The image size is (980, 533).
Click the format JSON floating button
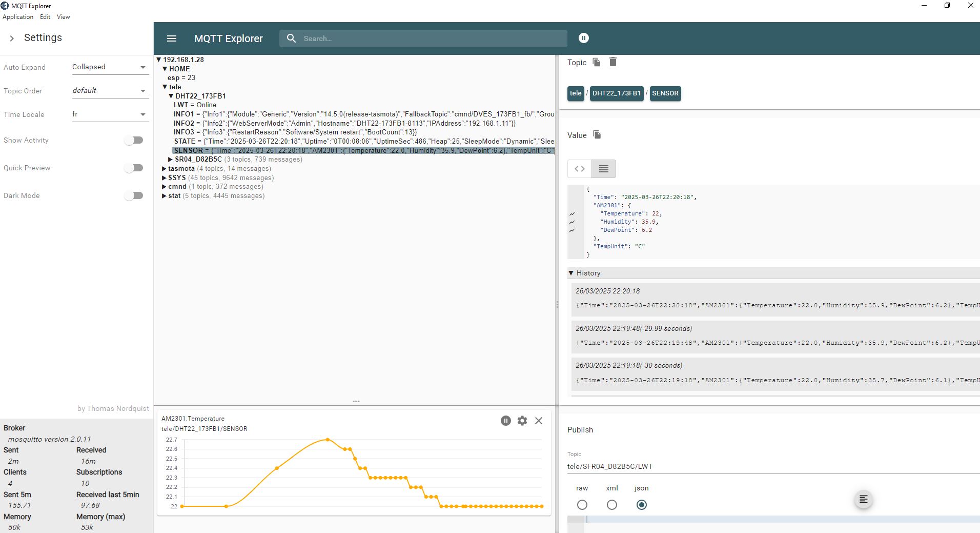coord(864,500)
